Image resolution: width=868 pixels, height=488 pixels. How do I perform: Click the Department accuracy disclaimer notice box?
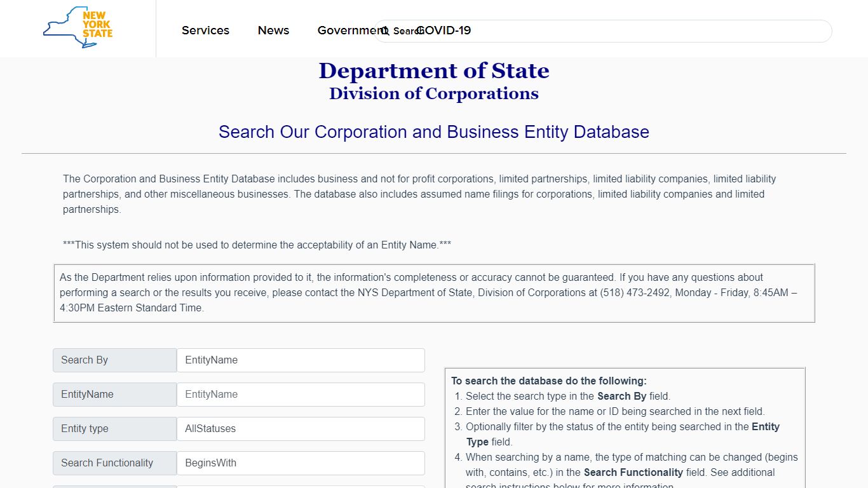[x=434, y=293]
